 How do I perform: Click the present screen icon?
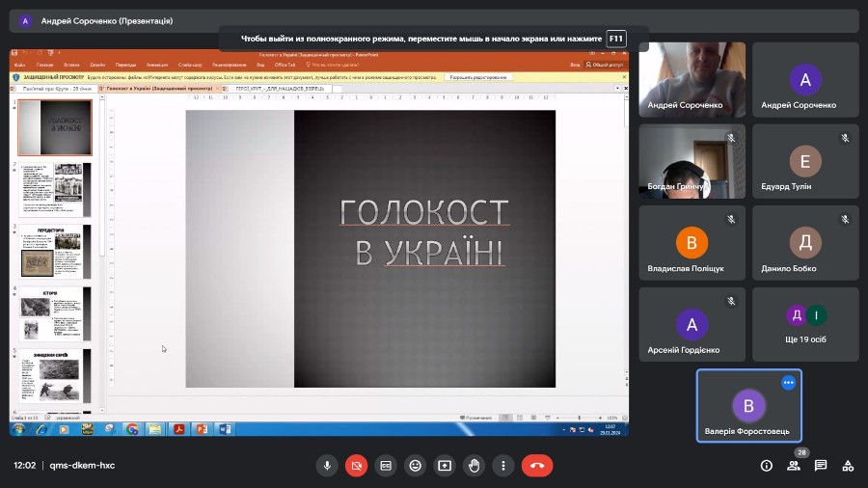445,465
